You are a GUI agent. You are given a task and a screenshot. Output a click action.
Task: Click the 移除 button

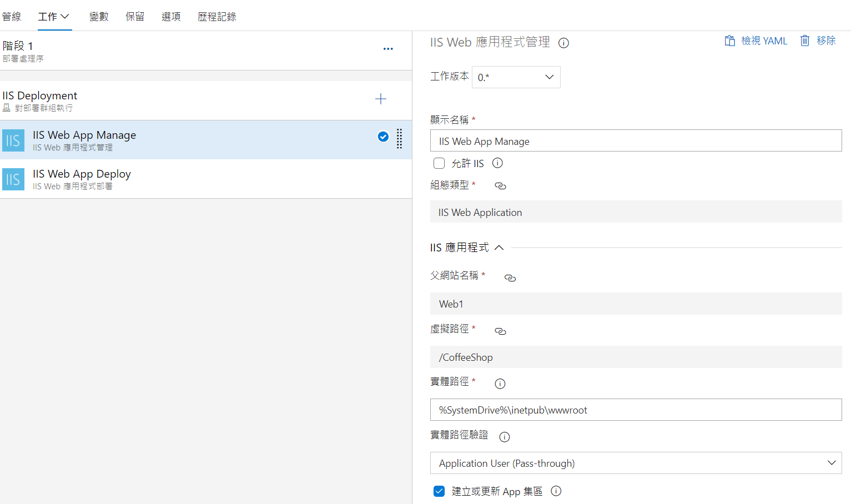pos(818,41)
